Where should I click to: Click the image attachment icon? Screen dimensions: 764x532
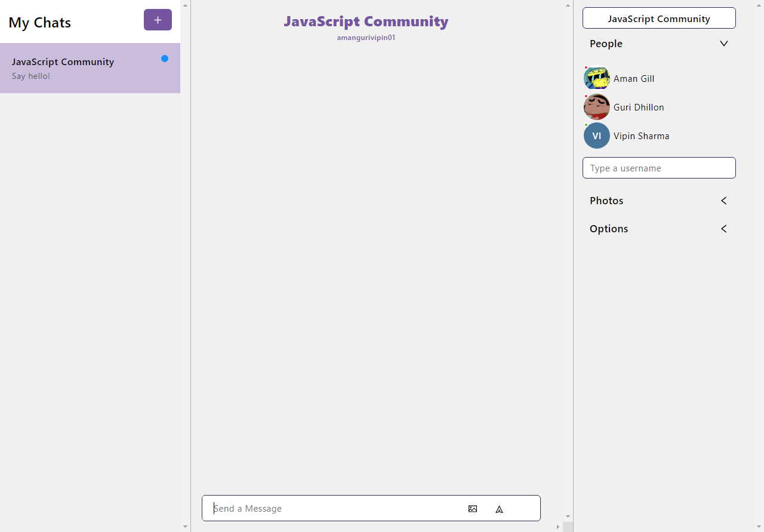coord(473,509)
